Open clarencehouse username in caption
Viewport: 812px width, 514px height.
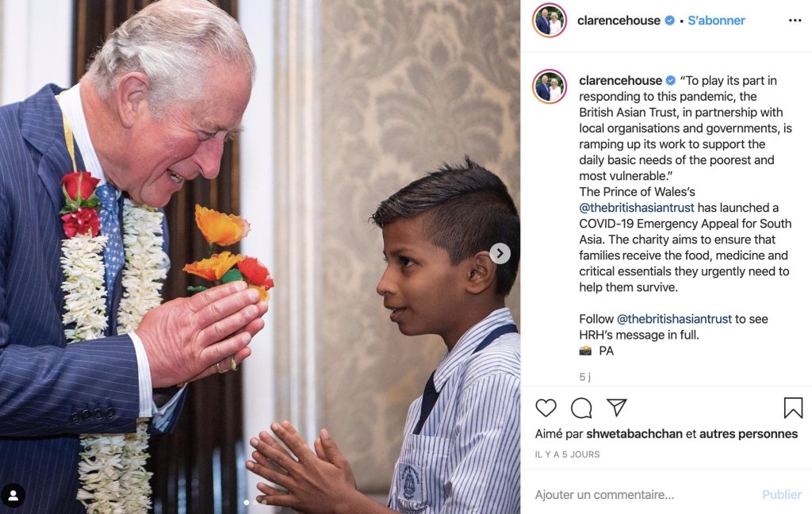click(x=620, y=80)
